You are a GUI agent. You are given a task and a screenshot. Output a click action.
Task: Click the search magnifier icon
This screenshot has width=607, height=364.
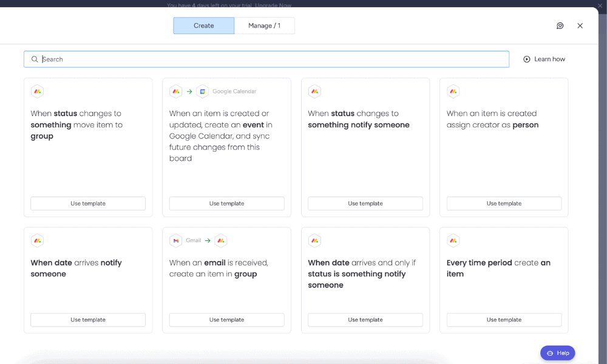35,59
